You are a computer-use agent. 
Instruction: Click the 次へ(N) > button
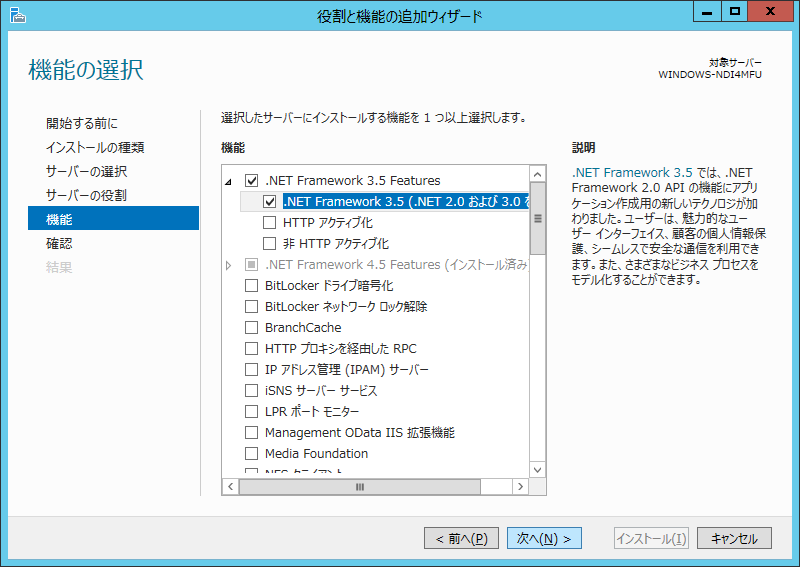pyautogui.click(x=544, y=539)
